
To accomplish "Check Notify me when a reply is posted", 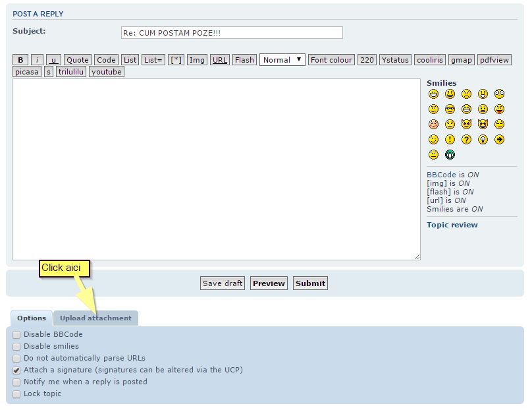I will pos(16,382).
